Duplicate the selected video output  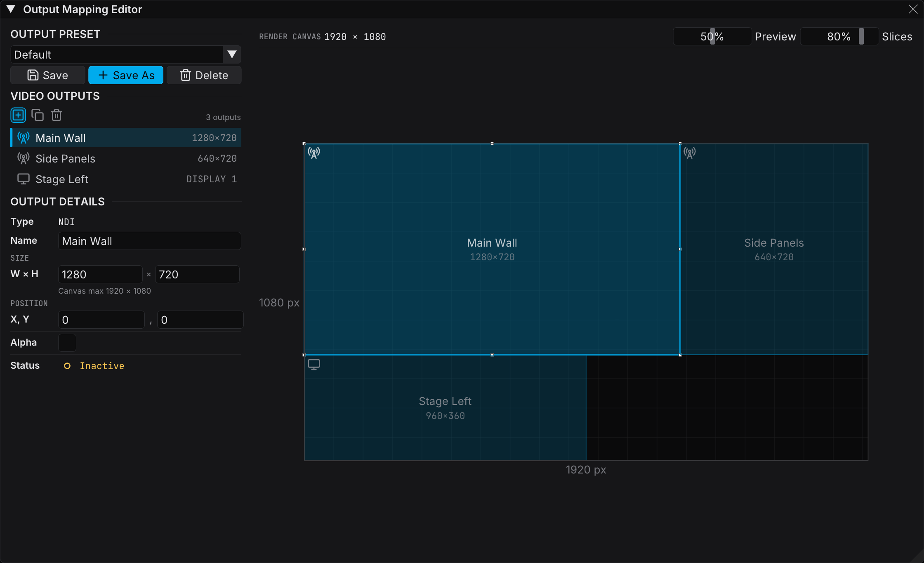coord(38,115)
